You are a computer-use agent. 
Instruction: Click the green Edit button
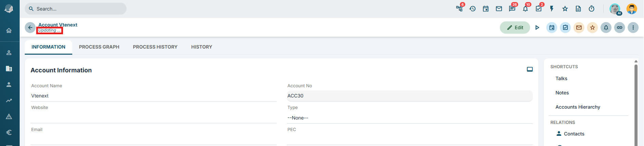click(x=515, y=28)
